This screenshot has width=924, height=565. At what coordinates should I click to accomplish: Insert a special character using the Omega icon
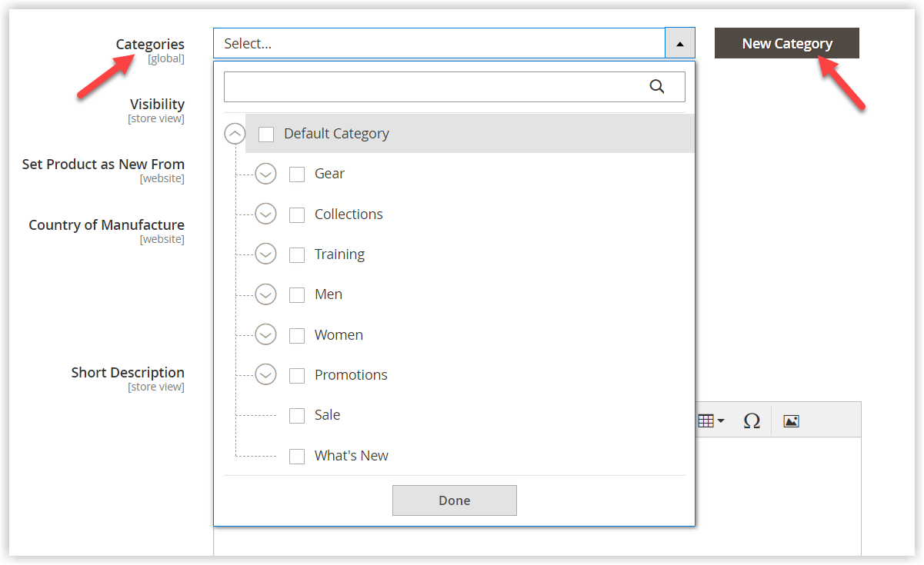(x=751, y=420)
